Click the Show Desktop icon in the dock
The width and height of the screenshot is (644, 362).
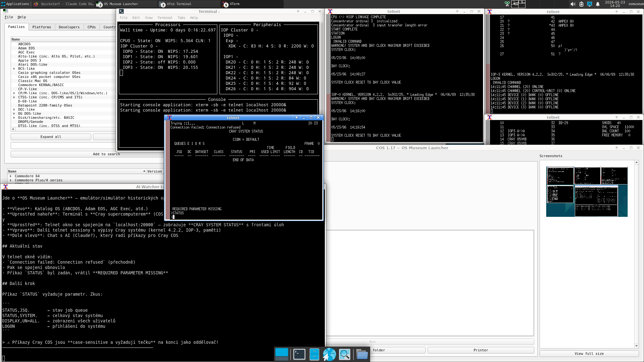tap(281, 354)
